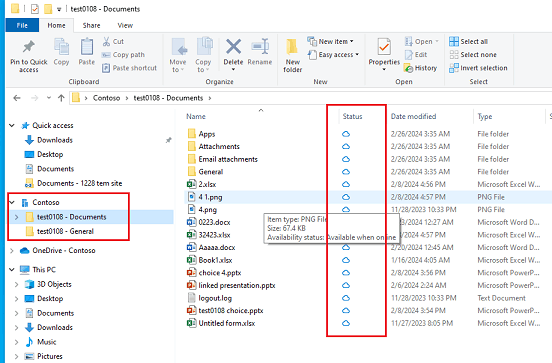Click Contoso in the address path
Viewport: 552px width, 363px height.
(106, 98)
